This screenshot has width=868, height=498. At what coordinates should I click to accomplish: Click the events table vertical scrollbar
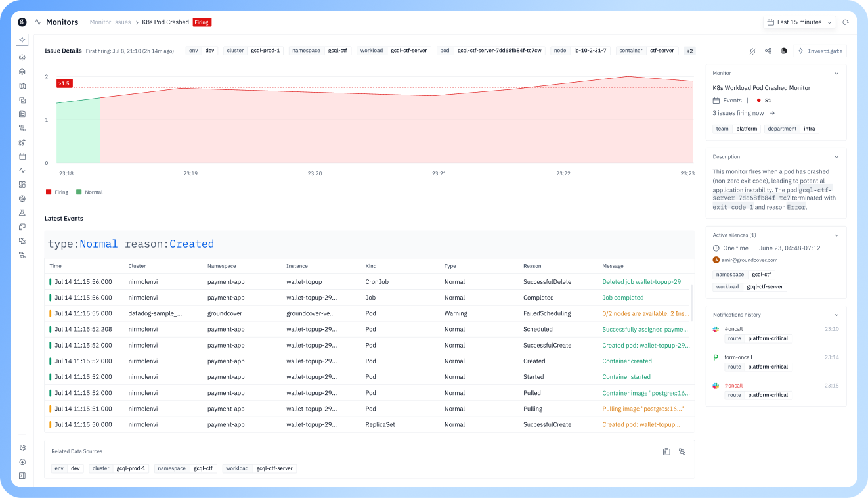(692, 302)
